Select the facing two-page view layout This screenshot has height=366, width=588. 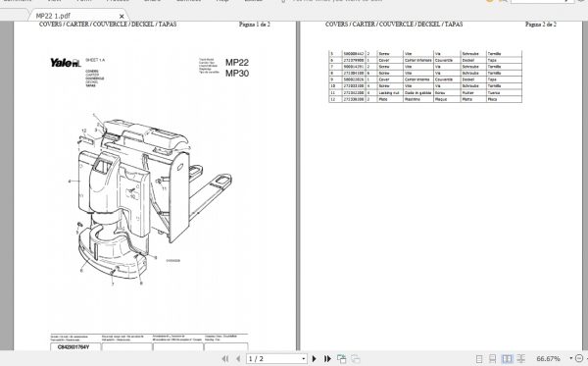point(507,359)
